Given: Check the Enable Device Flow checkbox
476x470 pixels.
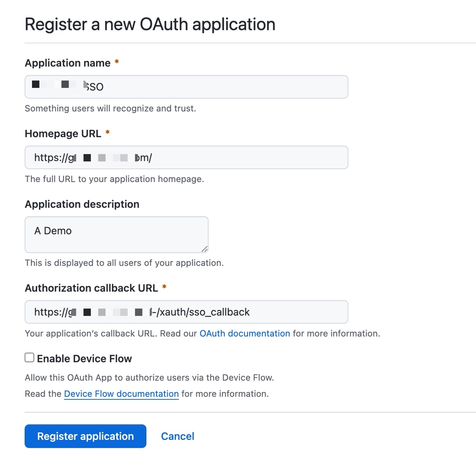Looking at the screenshot, I should [x=29, y=357].
